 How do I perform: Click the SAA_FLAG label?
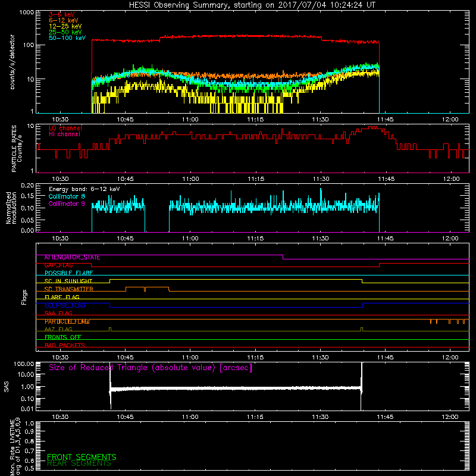click(58, 314)
